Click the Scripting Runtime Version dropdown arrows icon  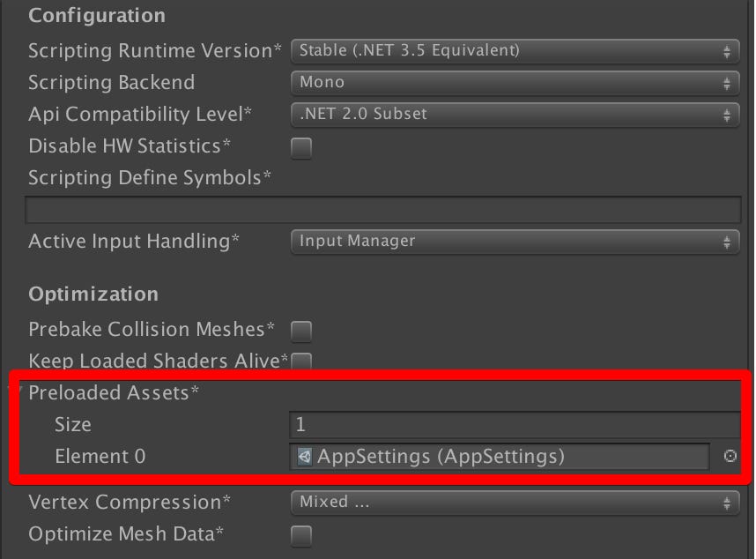pos(728,50)
